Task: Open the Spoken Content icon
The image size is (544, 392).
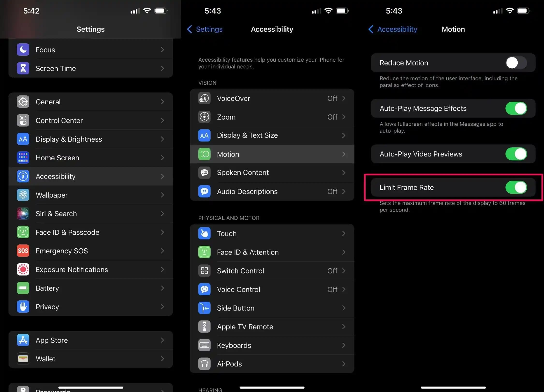Action: [x=204, y=172]
